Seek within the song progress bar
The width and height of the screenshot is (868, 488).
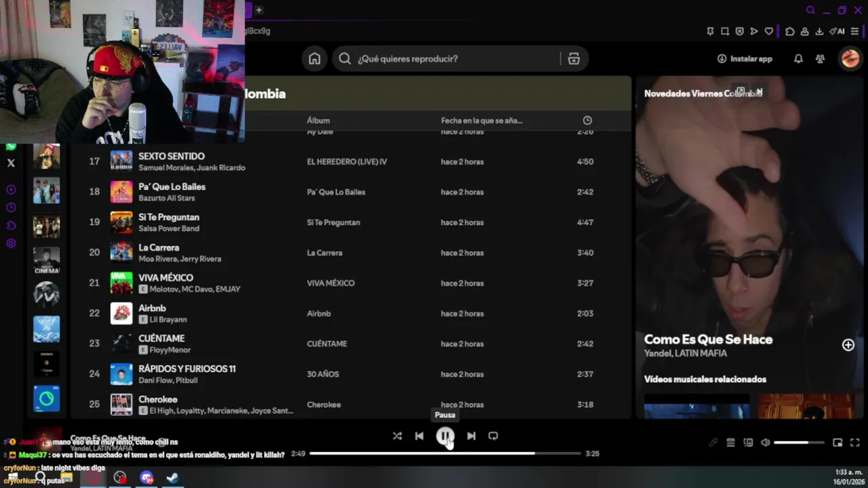tap(446, 453)
